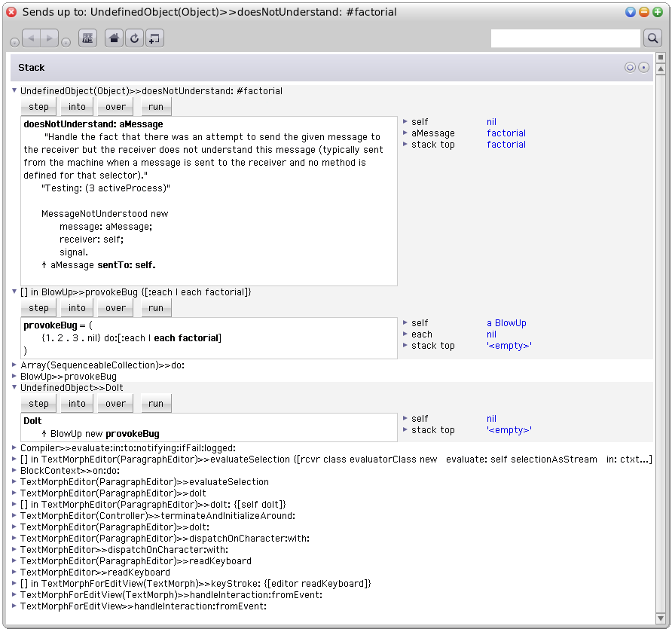Click over in the DoIt frame
The image size is (672, 632).
(x=116, y=403)
